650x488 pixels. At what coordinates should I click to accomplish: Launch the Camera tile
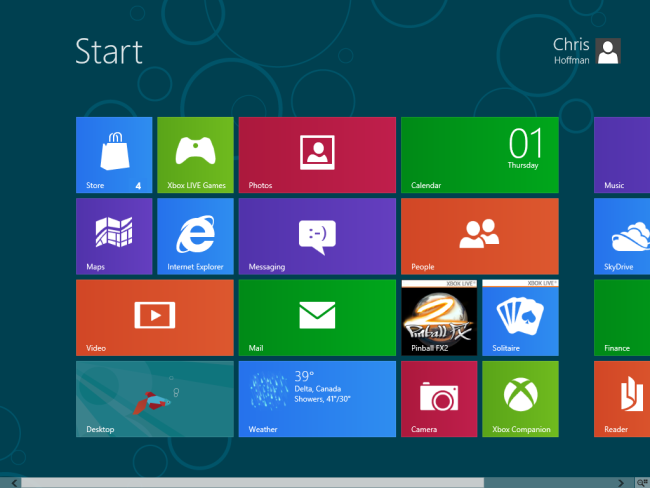point(439,398)
